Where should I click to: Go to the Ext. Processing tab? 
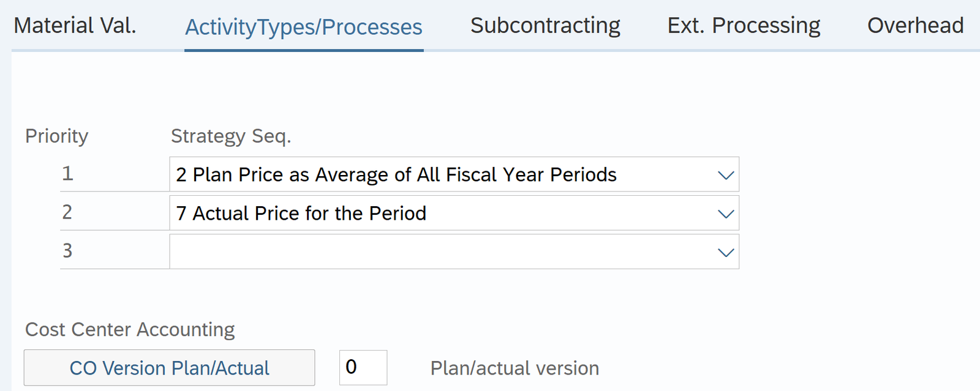(744, 26)
